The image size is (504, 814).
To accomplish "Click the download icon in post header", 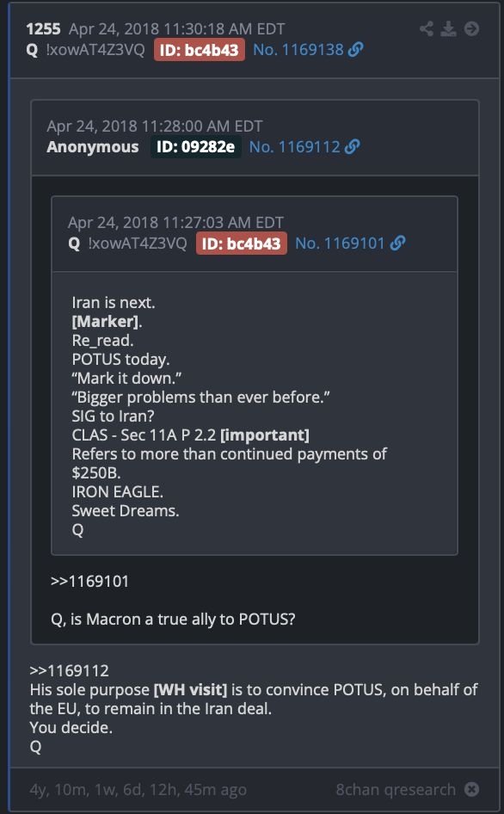I will tap(448, 28).
